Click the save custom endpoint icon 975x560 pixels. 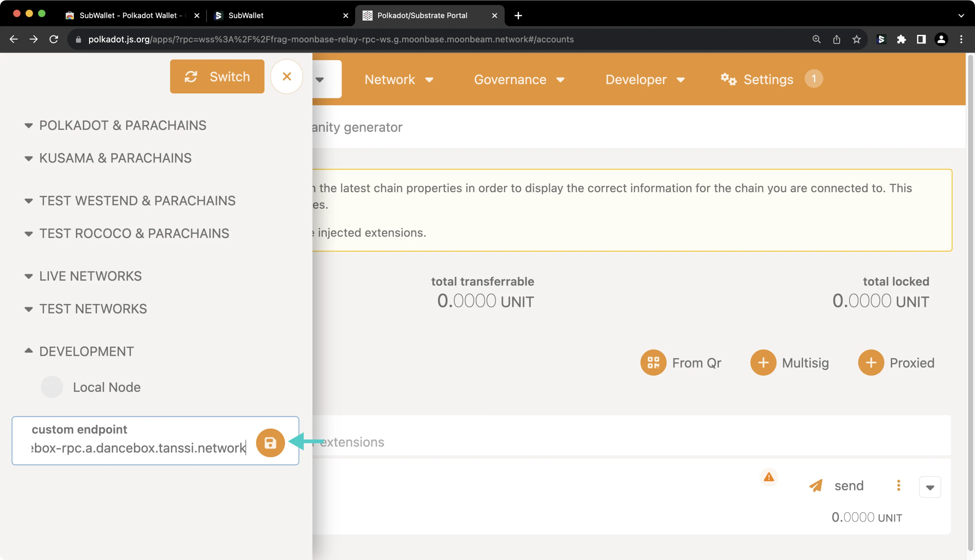pyautogui.click(x=270, y=443)
